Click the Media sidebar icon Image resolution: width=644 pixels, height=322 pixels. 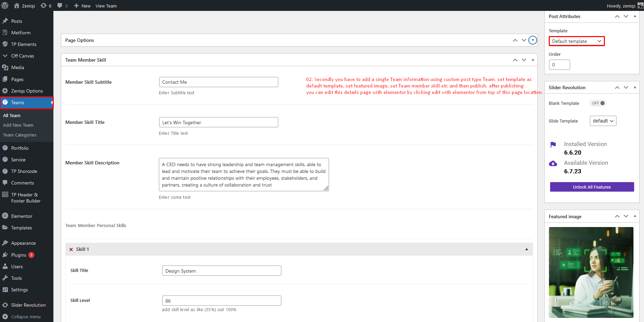pos(5,67)
